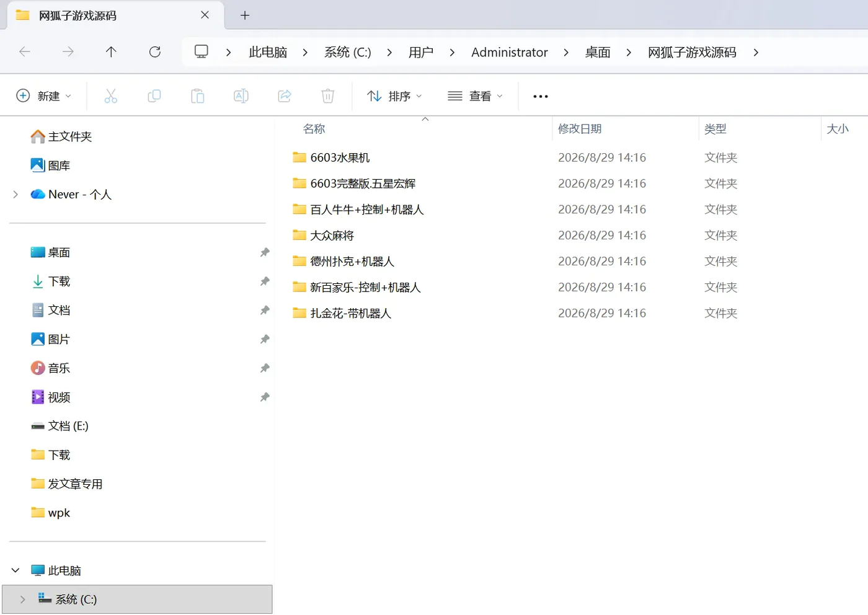Expand chevron after Administrator breadcrumb

tap(566, 53)
